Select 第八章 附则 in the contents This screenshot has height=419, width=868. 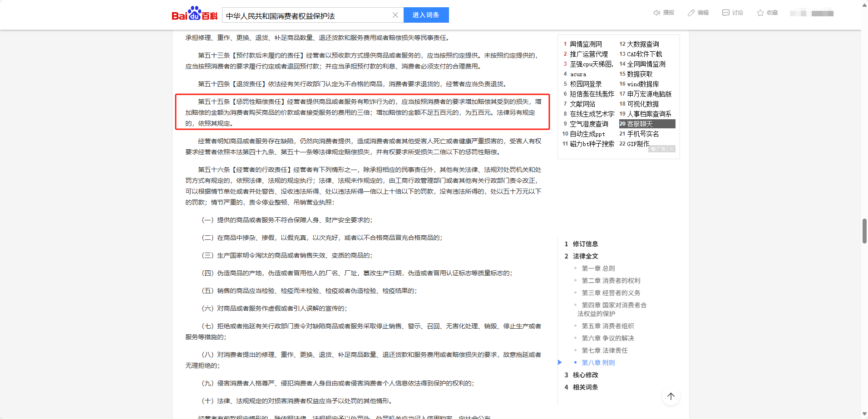pos(598,363)
